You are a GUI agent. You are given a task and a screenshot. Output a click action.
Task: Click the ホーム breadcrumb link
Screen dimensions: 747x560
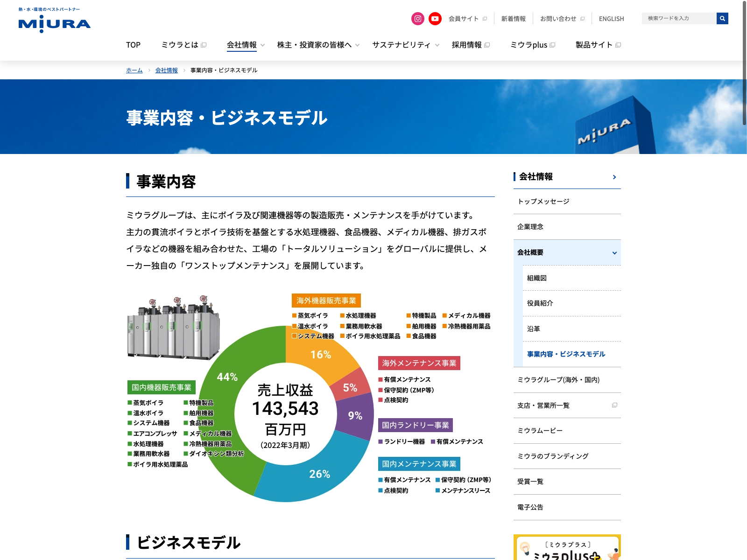(134, 70)
